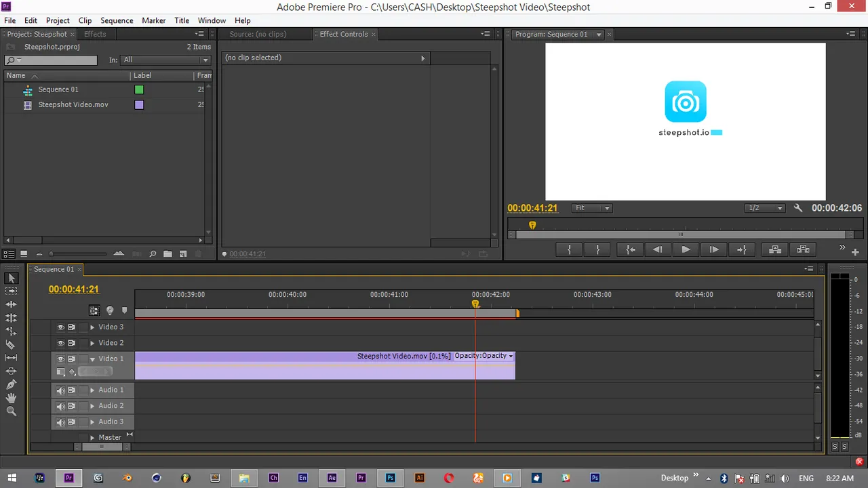Add marker in timeline header
868x488 pixels.
click(x=124, y=310)
